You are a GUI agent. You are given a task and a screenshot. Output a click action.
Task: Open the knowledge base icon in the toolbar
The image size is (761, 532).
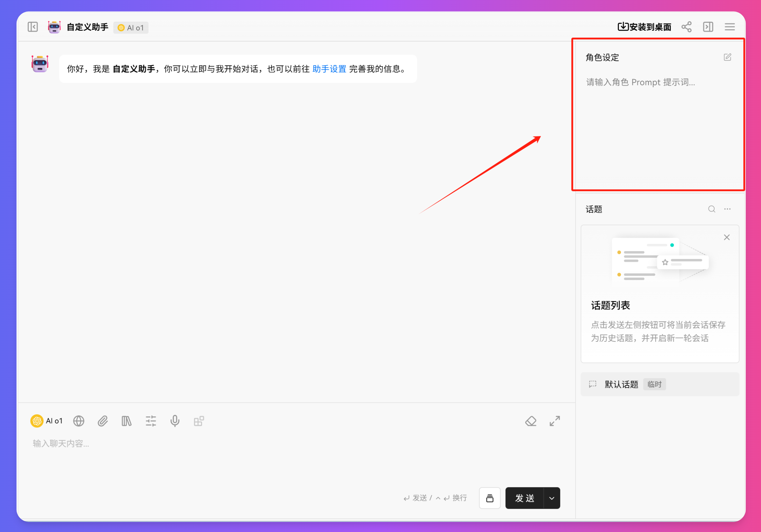pos(126,421)
